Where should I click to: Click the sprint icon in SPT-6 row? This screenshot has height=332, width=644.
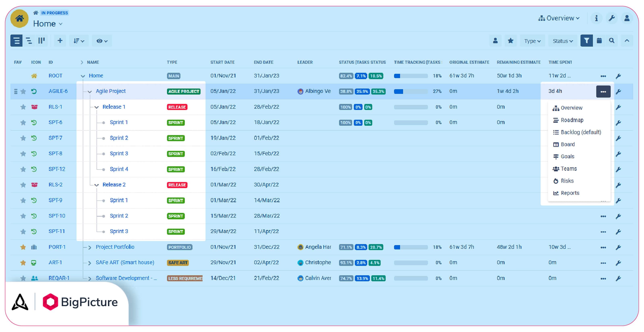click(34, 122)
